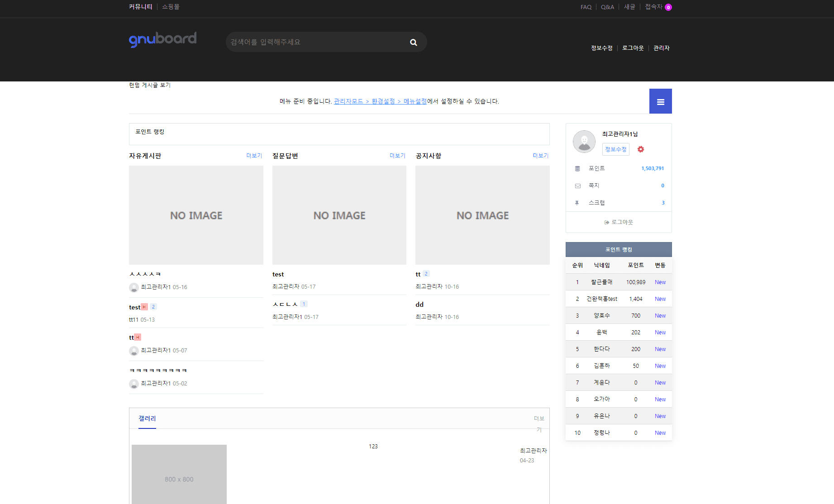Click the search input field
The image size is (834, 504).
(317, 42)
